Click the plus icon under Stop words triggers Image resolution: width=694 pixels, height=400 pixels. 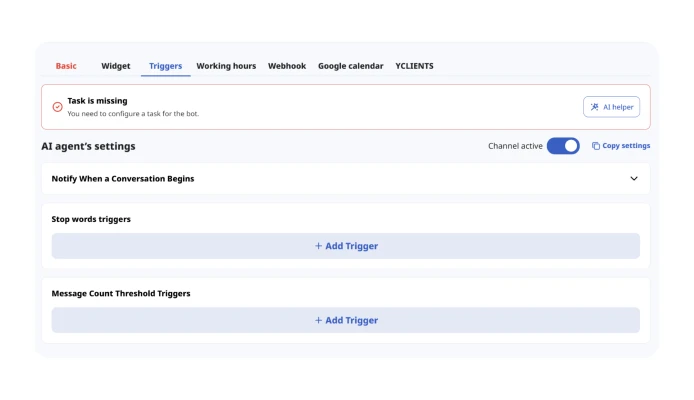318,246
